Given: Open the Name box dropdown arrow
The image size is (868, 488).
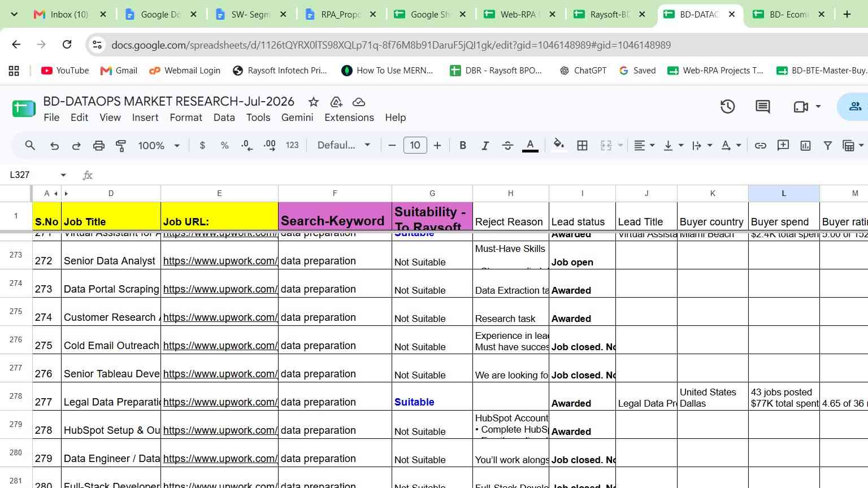Looking at the screenshot, I should click(x=63, y=175).
